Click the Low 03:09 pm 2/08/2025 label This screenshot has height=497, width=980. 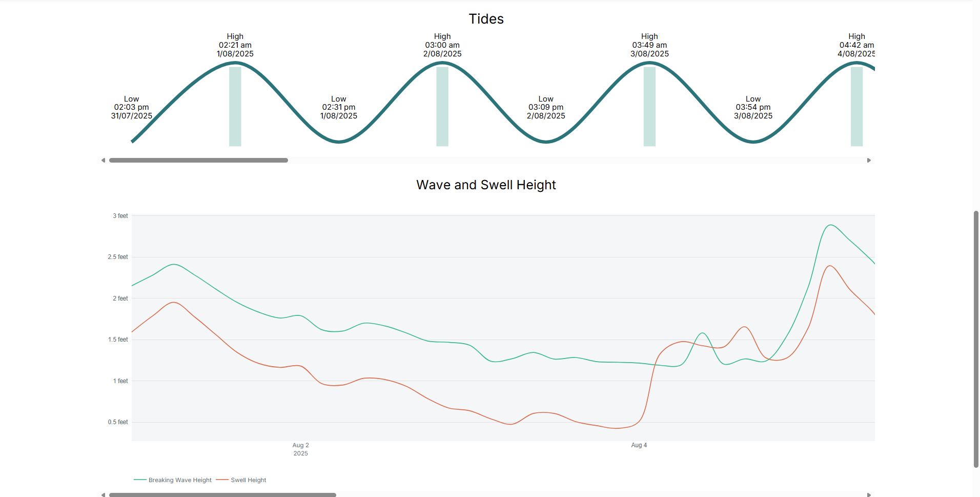coord(545,107)
